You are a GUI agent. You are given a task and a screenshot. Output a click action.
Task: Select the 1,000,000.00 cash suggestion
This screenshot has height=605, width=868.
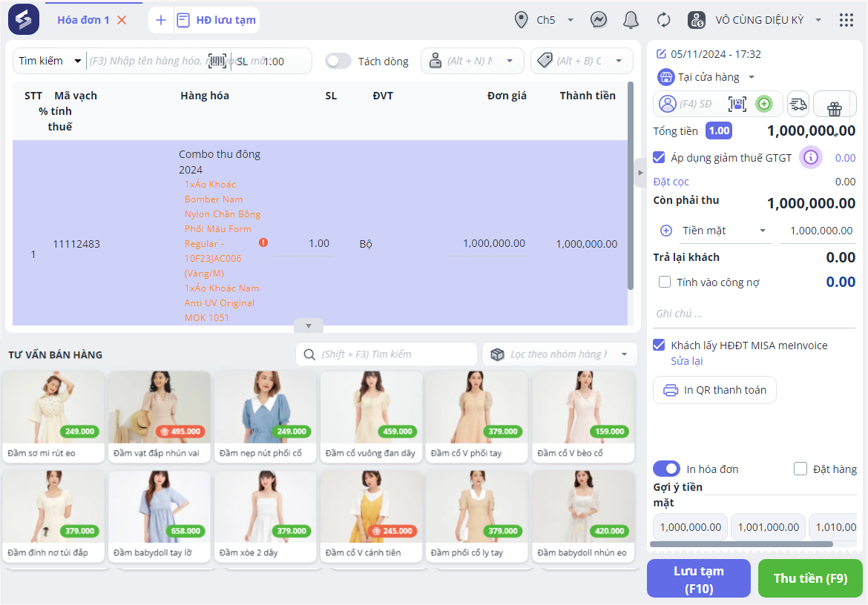coord(690,527)
